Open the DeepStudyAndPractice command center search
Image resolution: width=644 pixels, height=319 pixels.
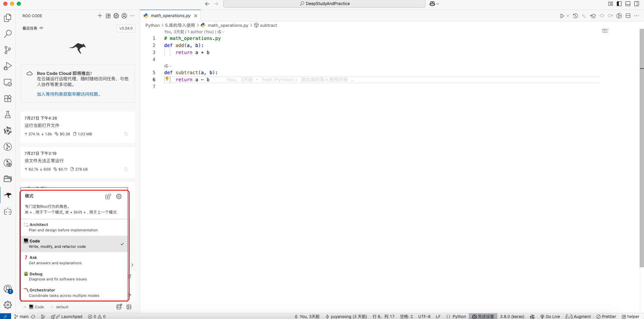point(324,4)
